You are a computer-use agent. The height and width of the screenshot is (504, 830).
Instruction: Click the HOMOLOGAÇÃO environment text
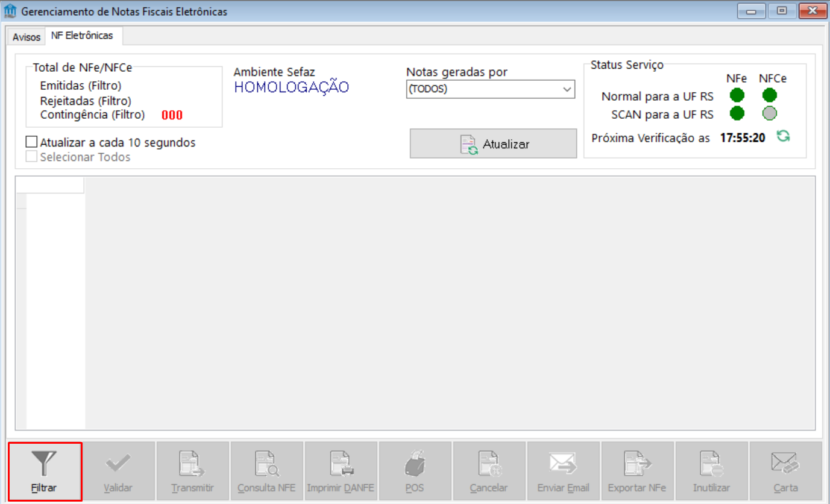[x=292, y=87]
